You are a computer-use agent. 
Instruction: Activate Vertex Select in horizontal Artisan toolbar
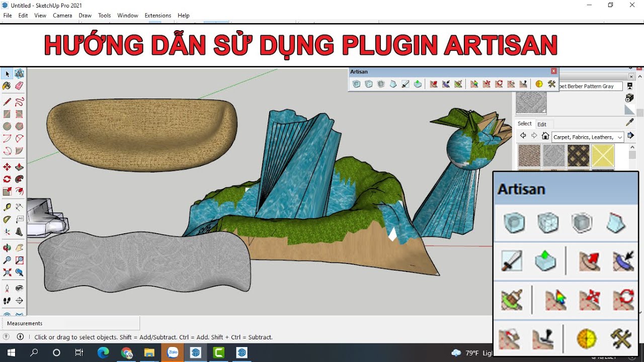[x=474, y=84]
